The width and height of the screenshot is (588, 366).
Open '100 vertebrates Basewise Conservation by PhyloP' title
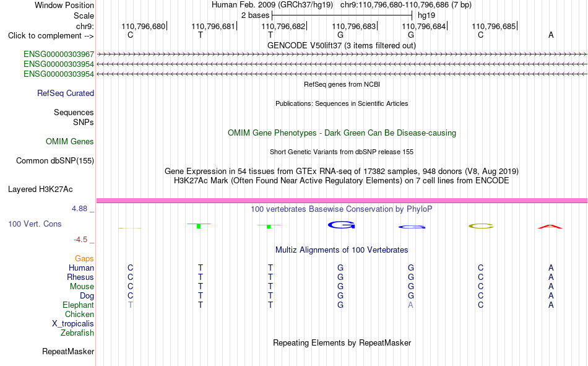(x=342, y=209)
